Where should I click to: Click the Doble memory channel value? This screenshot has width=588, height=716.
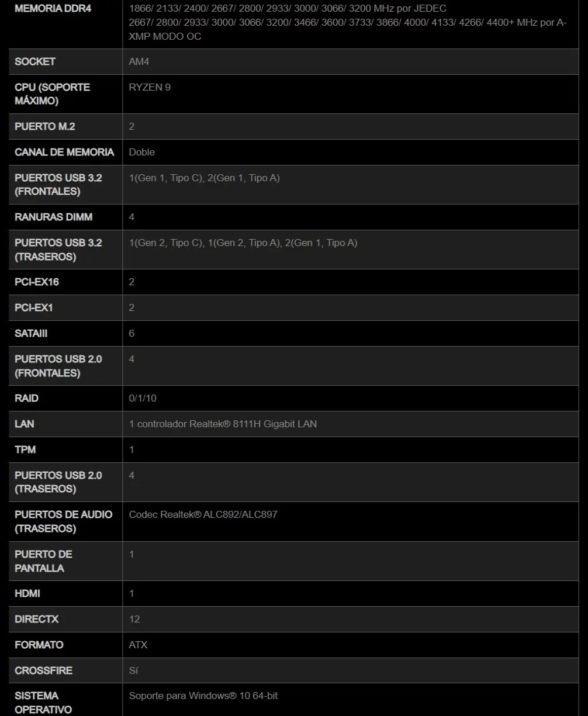coord(142,152)
